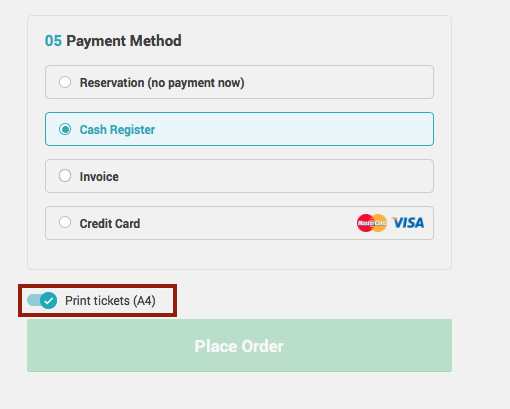This screenshot has width=510, height=409.
Task: Click the checkmark knob on the print toggle
Action: point(49,301)
